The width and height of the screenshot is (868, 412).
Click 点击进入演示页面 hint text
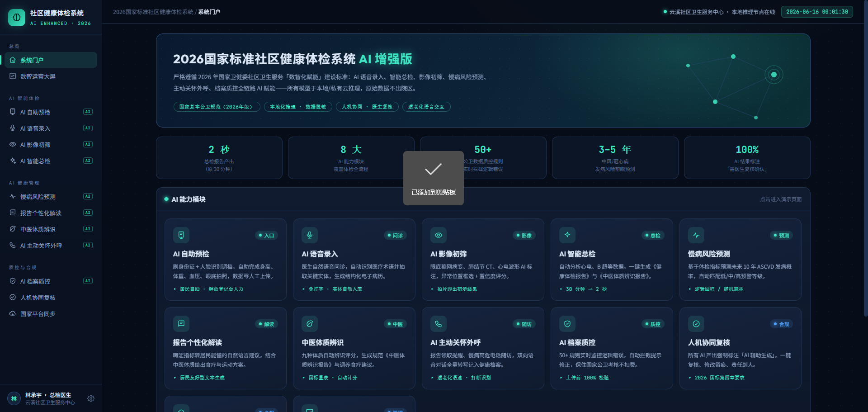(781, 199)
